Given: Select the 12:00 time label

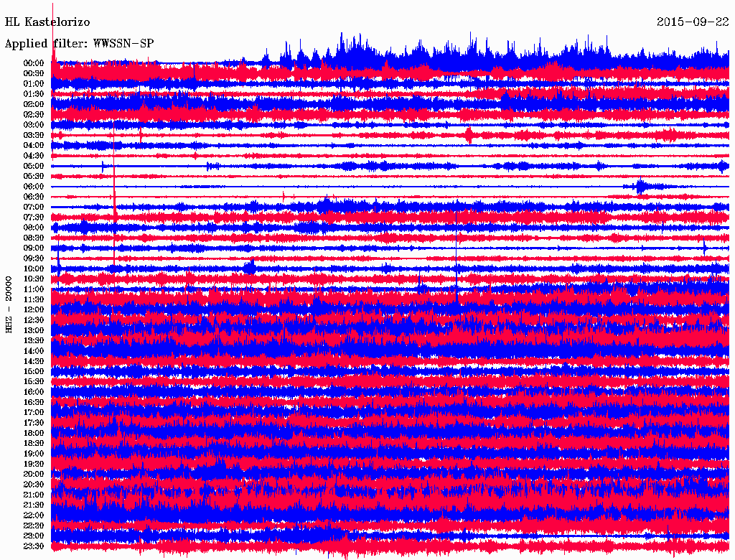Looking at the screenshot, I should pyautogui.click(x=34, y=309).
